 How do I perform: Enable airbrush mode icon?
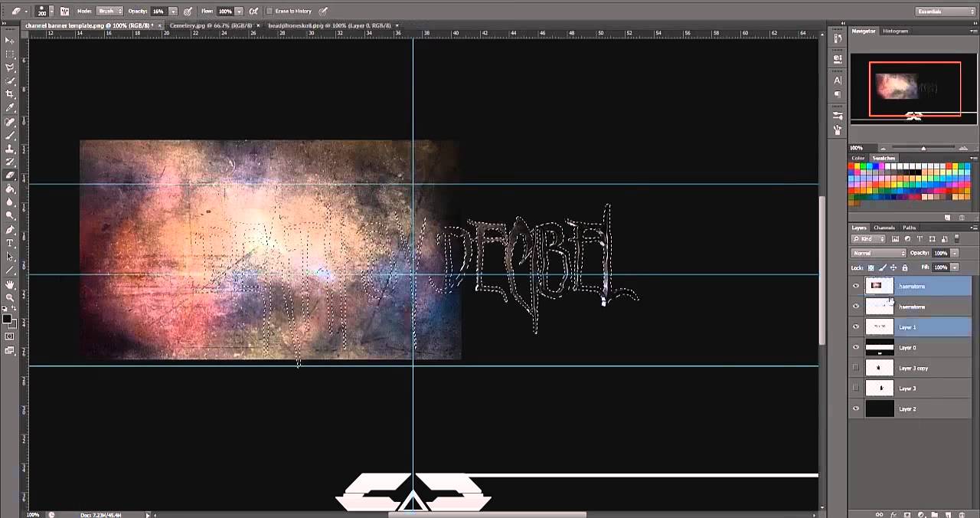(253, 11)
